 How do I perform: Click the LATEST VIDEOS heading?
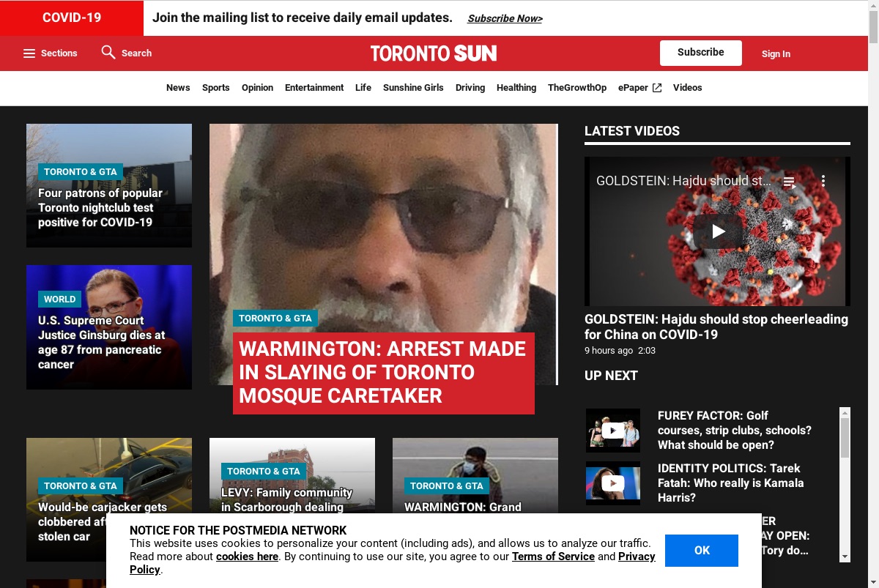[632, 131]
